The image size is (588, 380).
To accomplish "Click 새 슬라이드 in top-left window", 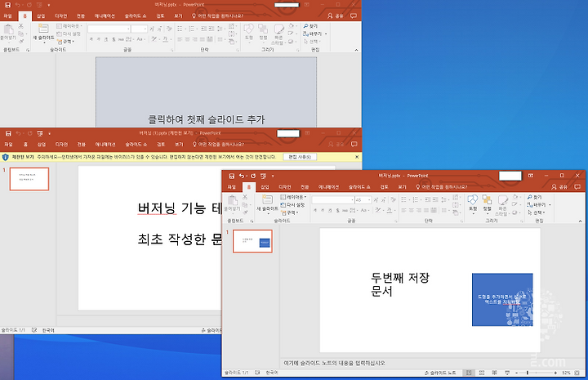I will tap(43, 33).
